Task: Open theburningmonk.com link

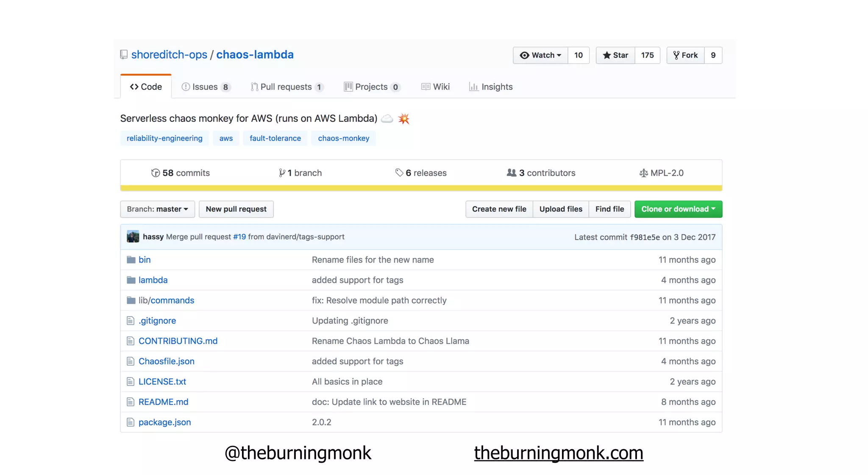Action: coord(559,453)
